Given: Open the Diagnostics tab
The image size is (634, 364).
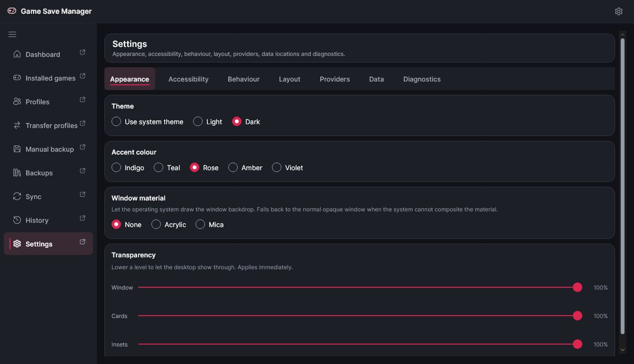Looking at the screenshot, I should [x=422, y=79].
